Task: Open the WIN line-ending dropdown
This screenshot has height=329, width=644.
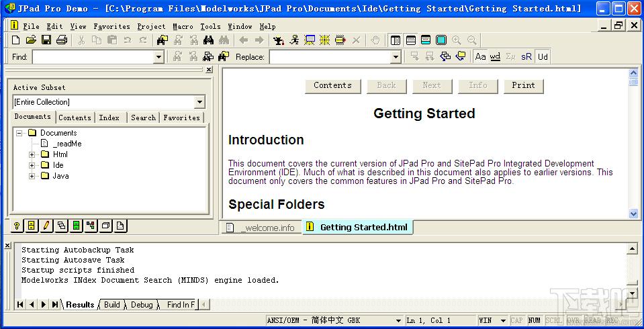Action: pyautogui.click(x=503, y=320)
